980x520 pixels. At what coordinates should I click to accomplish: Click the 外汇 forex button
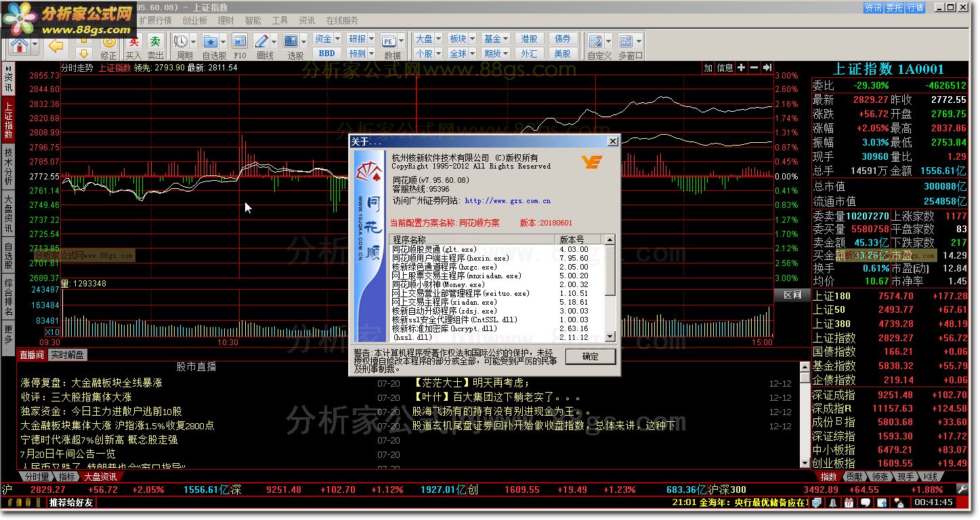click(530, 53)
